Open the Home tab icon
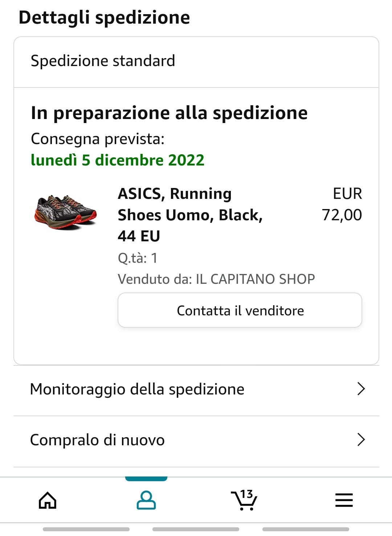 click(x=48, y=500)
